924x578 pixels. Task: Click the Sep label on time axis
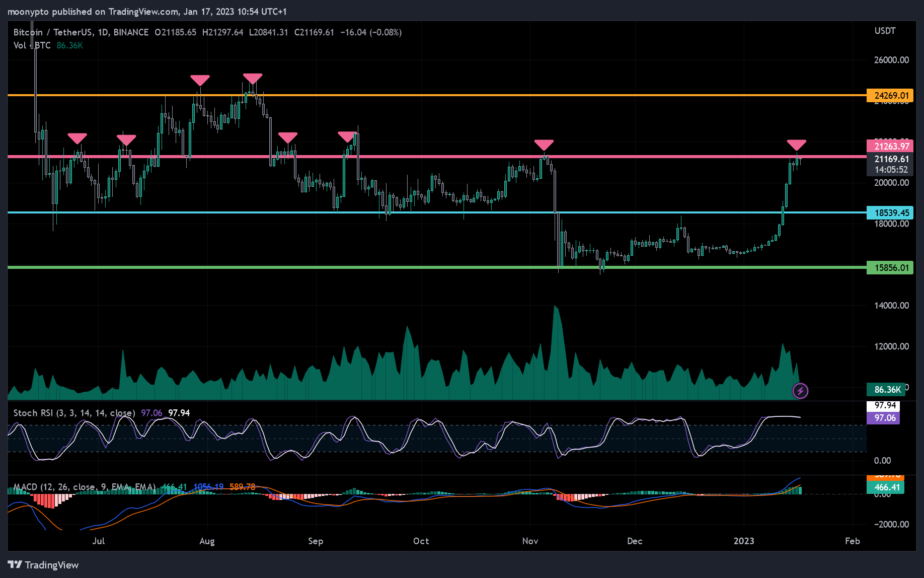316,541
